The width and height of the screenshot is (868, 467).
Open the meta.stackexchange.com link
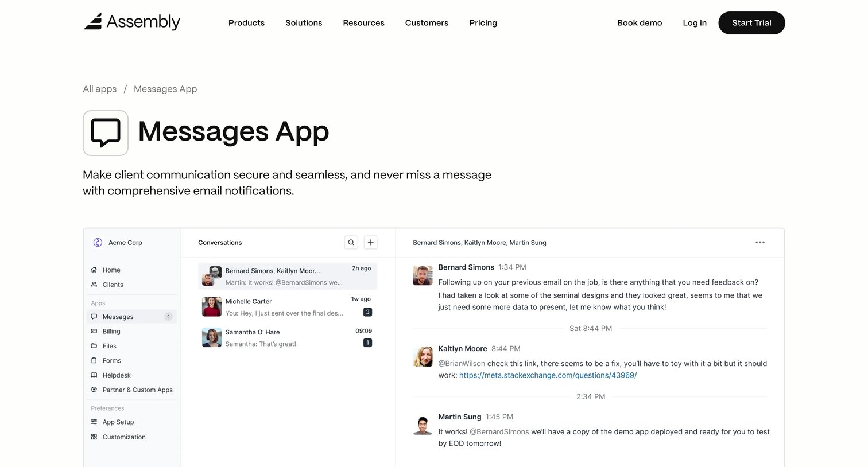tap(548, 375)
